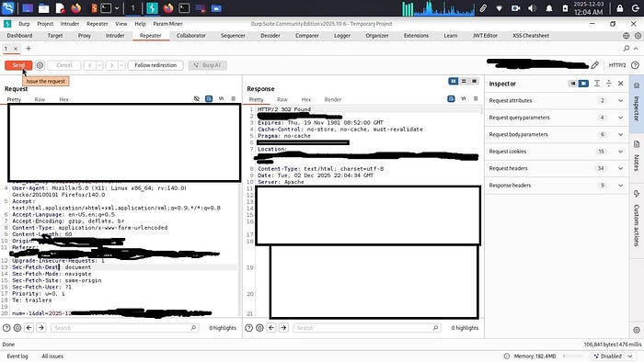The height and width of the screenshot is (362, 644).
Task: Switch Inspector to docked-left layout icon
Action: tap(572, 84)
